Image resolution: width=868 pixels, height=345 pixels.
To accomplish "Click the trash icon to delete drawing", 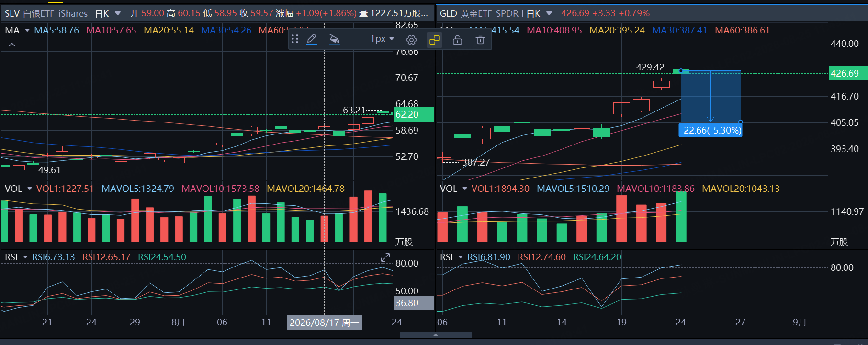I will (x=480, y=40).
